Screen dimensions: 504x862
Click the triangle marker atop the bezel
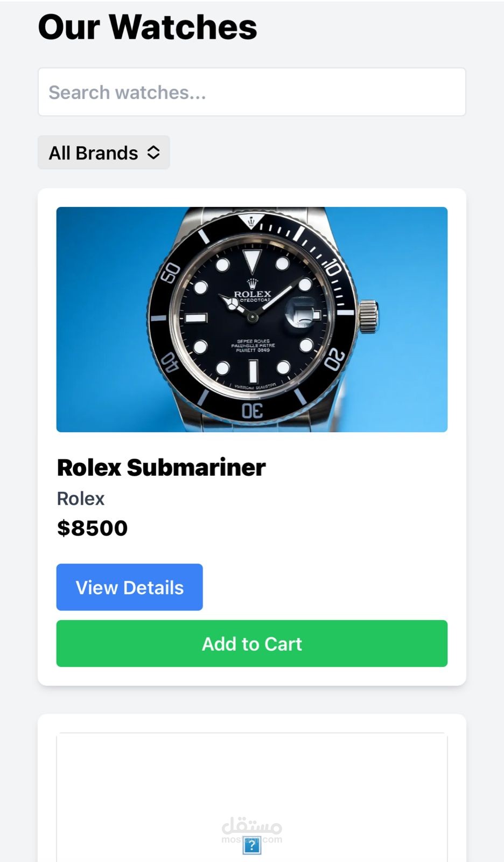click(251, 221)
